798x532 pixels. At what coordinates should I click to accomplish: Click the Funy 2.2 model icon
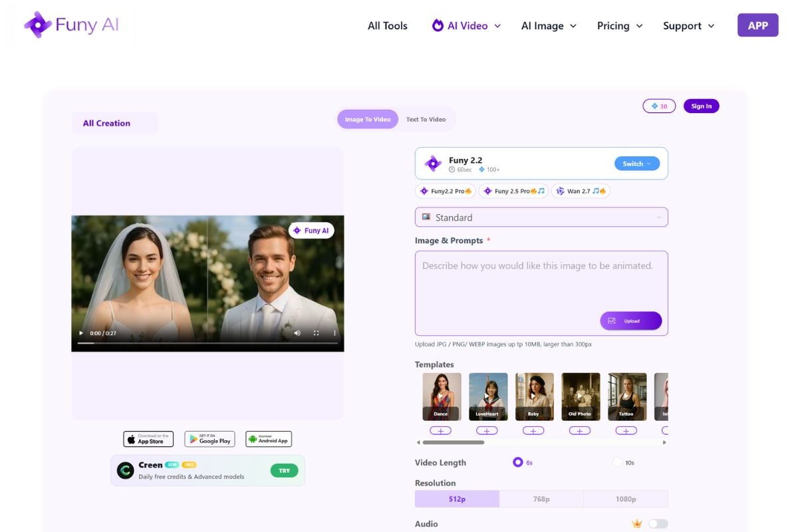(433, 164)
